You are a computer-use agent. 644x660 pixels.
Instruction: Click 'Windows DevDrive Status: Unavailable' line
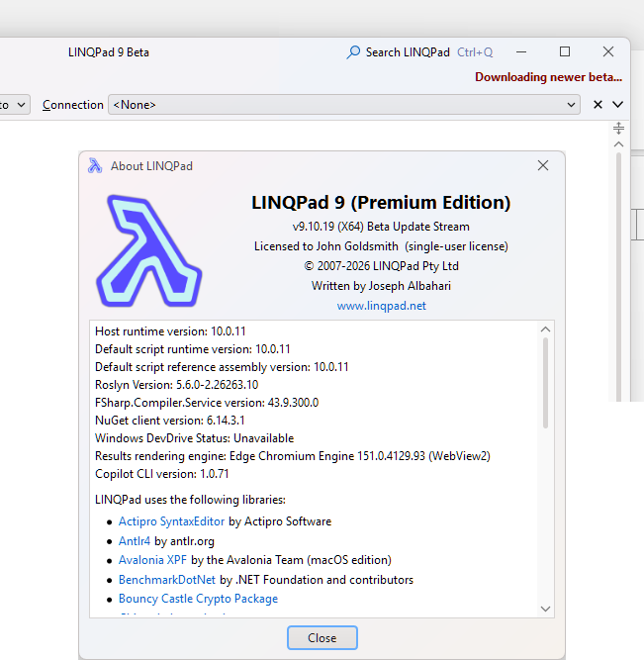194,438
